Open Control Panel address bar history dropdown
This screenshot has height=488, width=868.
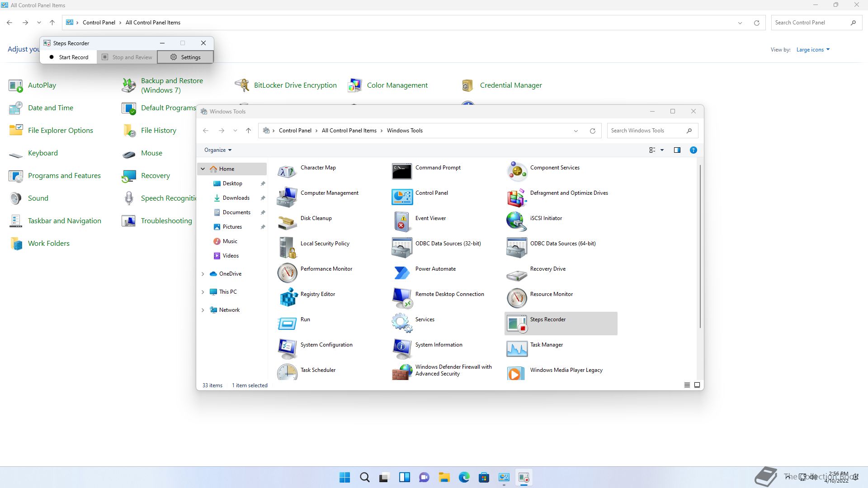740,23
